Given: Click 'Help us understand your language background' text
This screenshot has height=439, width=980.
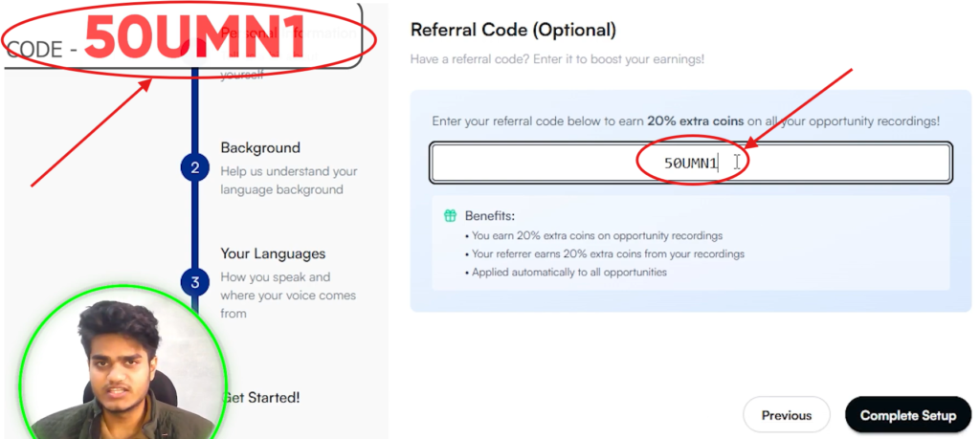Looking at the screenshot, I should (x=288, y=180).
